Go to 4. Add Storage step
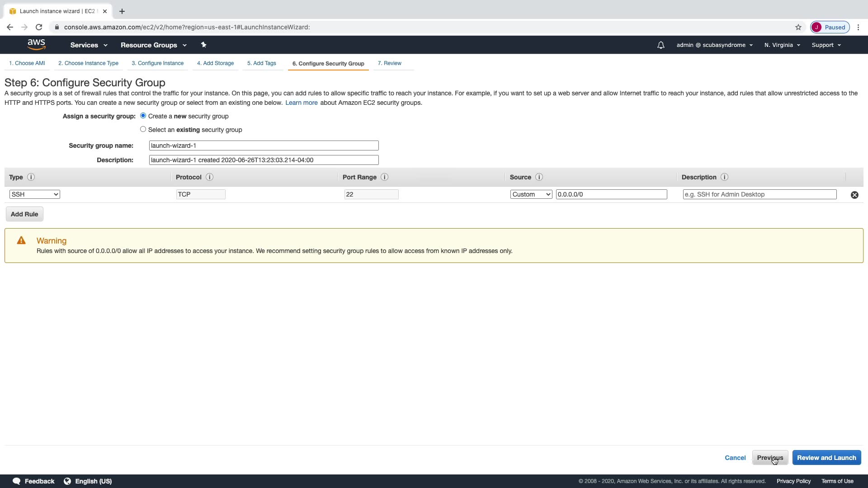 point(215,63)
